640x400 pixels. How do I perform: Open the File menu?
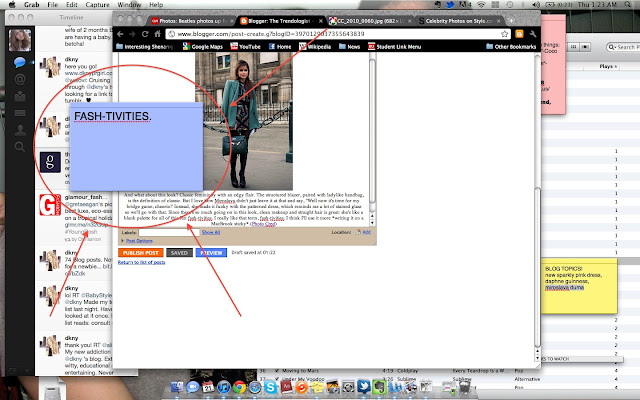[x=53, y=4]
